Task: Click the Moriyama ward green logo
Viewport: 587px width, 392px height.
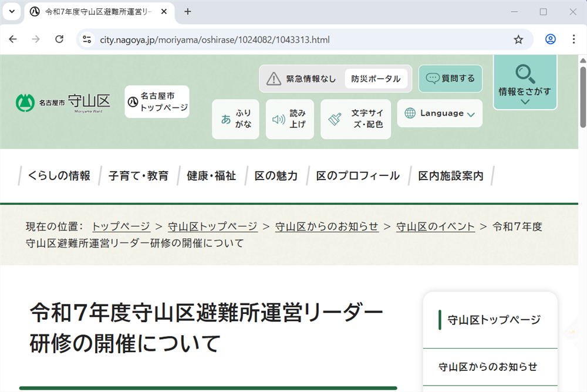Action: pos(26,102)
